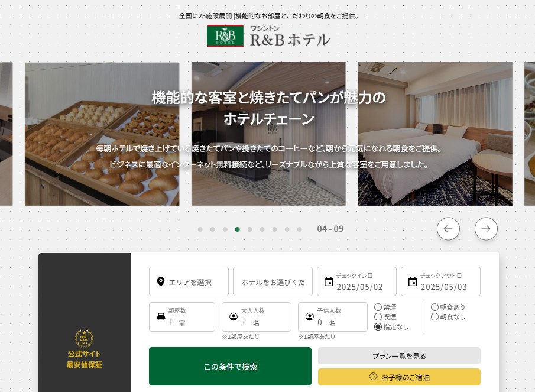This screenshot has height=392, width=535.
Task: Click the bed icon for room count
Action: (x=161, y=316)
